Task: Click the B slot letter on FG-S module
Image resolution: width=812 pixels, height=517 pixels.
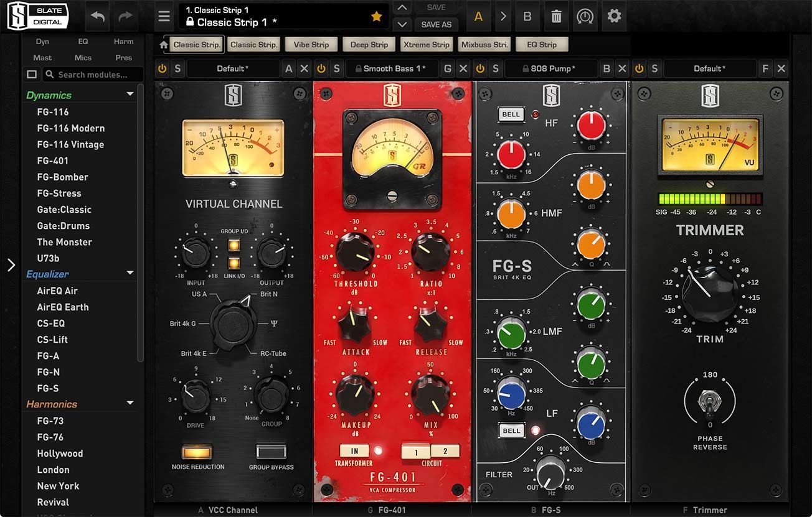Action: (x=607, y=68)
